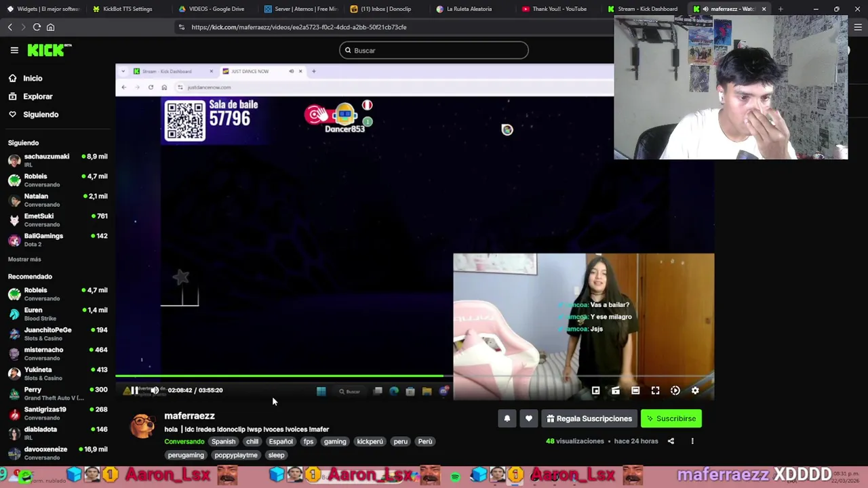Image resolution: width=868 pixels, height=488 pixels.
Task: Click Regala Suscripciones button
Action: click(589, 419)
